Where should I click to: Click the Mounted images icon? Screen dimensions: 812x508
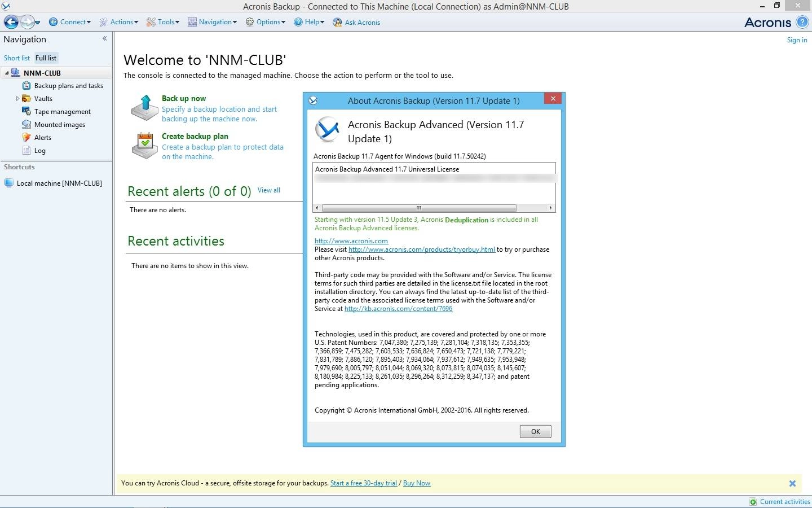[27, 125]
